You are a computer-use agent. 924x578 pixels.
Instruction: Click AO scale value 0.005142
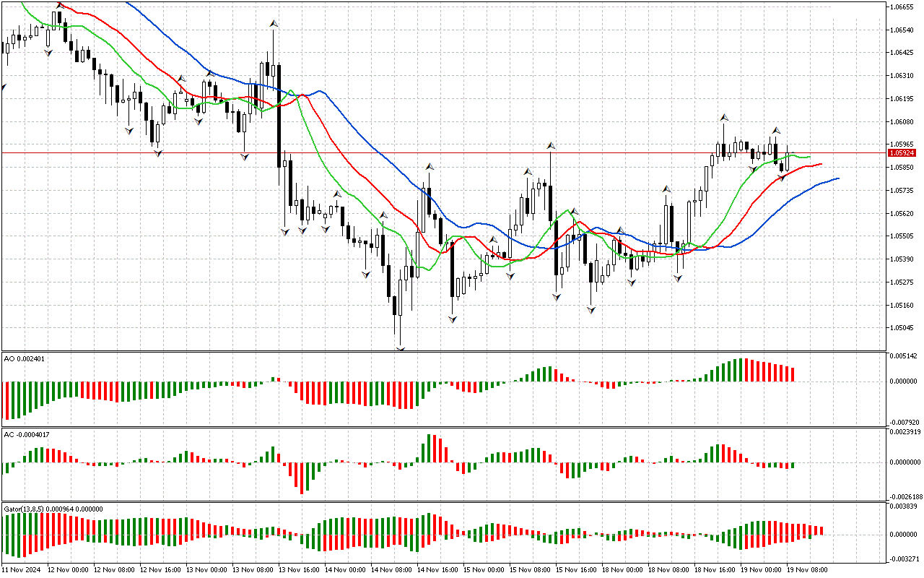(x=905, y=357)
